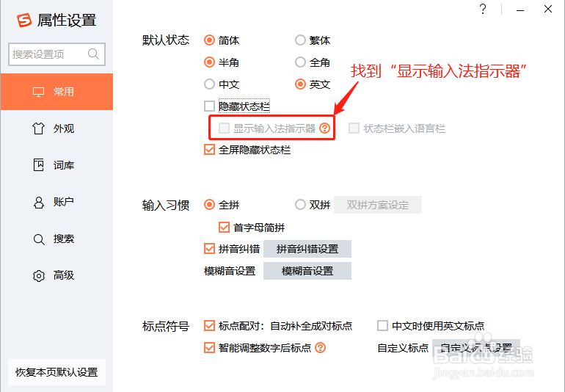Screen dimensions: 565x392
Task: Focus the 搜索设置项 search field
Action: [57, 54]
